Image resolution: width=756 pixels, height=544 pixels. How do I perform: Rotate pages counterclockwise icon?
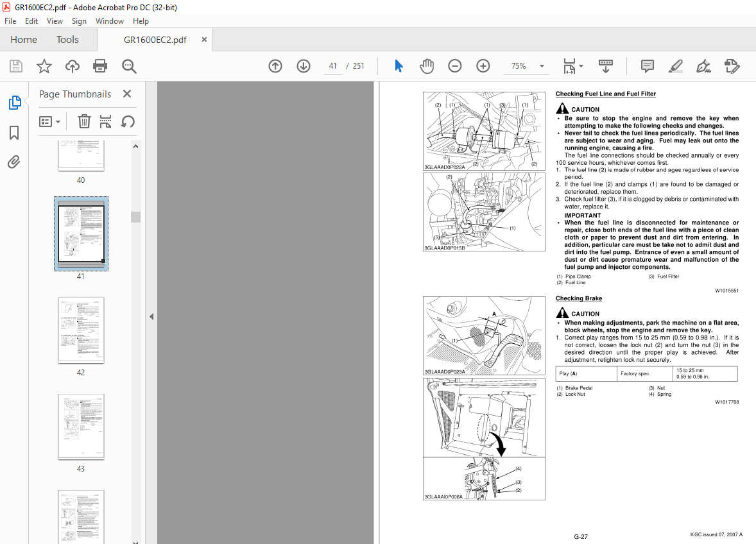[128, 121]
